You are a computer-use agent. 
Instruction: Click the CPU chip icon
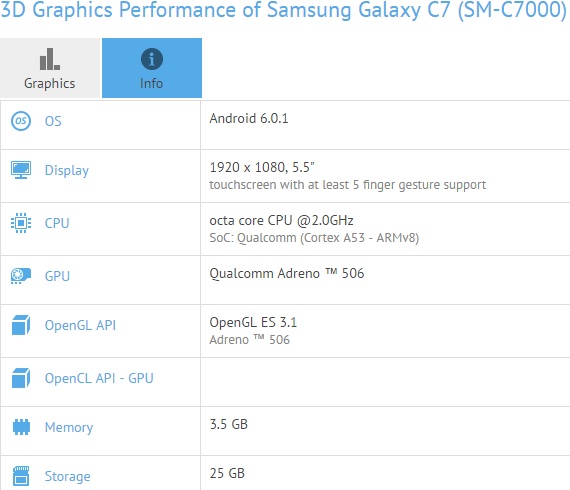coord(21,222)
